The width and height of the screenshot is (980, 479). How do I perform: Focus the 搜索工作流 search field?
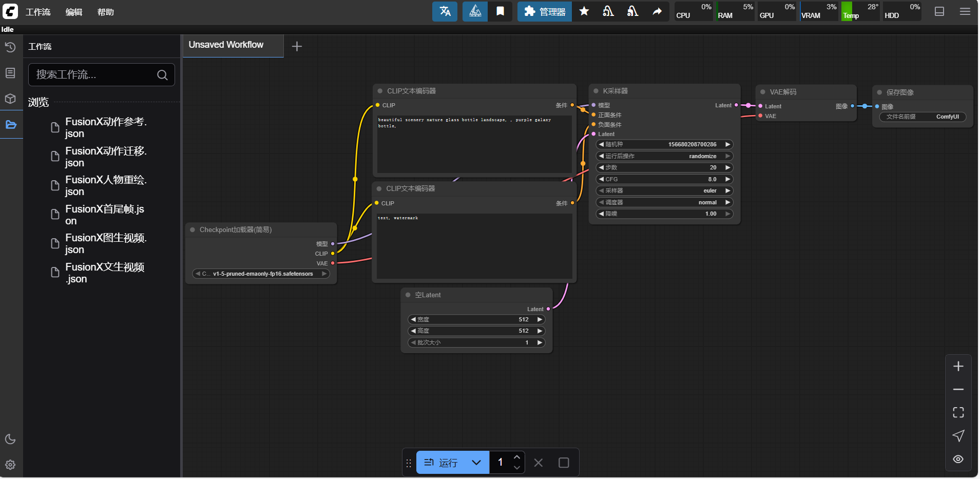click(102, 75)
